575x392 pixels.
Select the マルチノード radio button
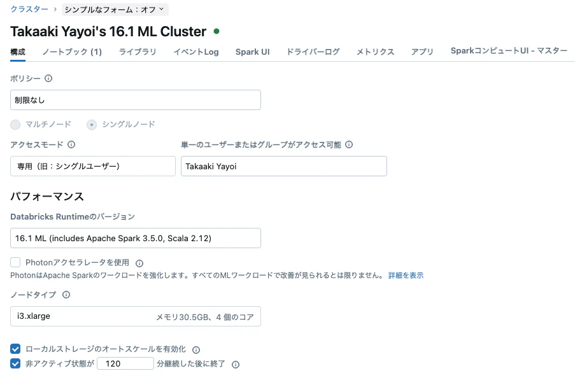coord(15,125)
